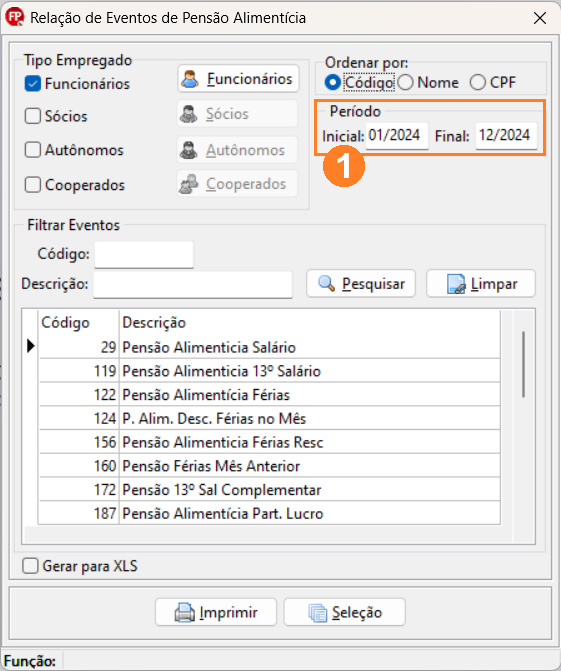
Task: Click the Limpar eraser document icon
Action: pyautogui.click(x=456, y=284)
